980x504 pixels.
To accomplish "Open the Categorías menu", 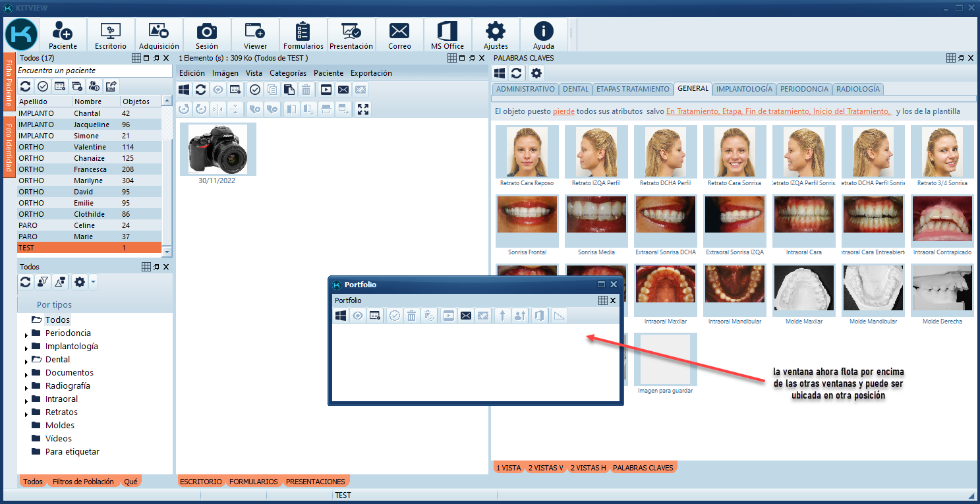I will 288,73.
